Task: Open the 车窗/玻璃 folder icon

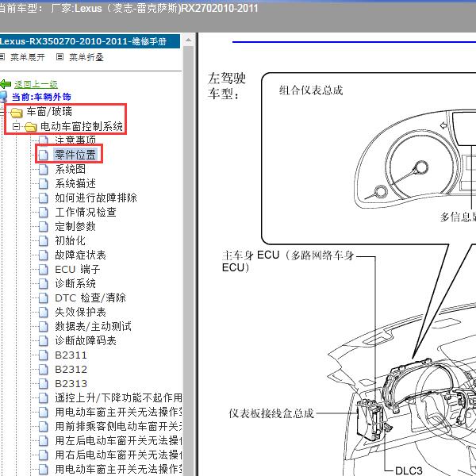Action: (x=16, y=113)
